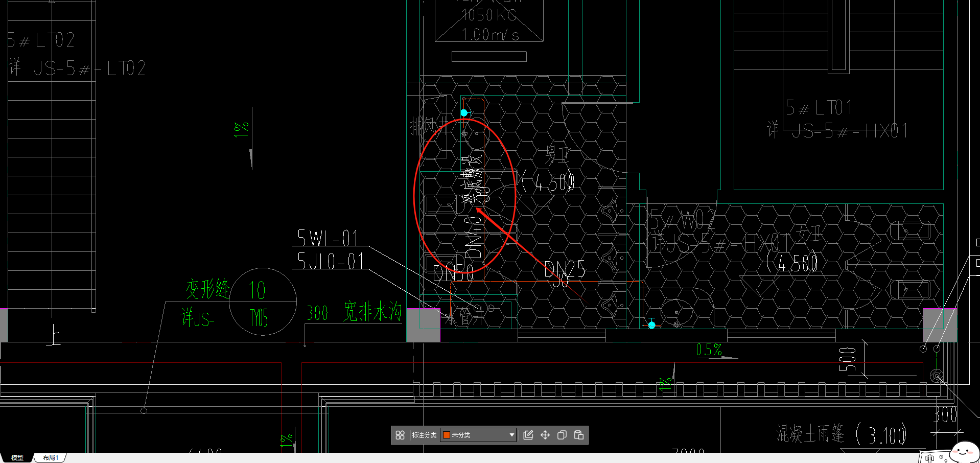Viewport: 980px width, 463px height.
Task: Open the four-shapes icon in annotation toolbar
Action: (x=400, y=435)
